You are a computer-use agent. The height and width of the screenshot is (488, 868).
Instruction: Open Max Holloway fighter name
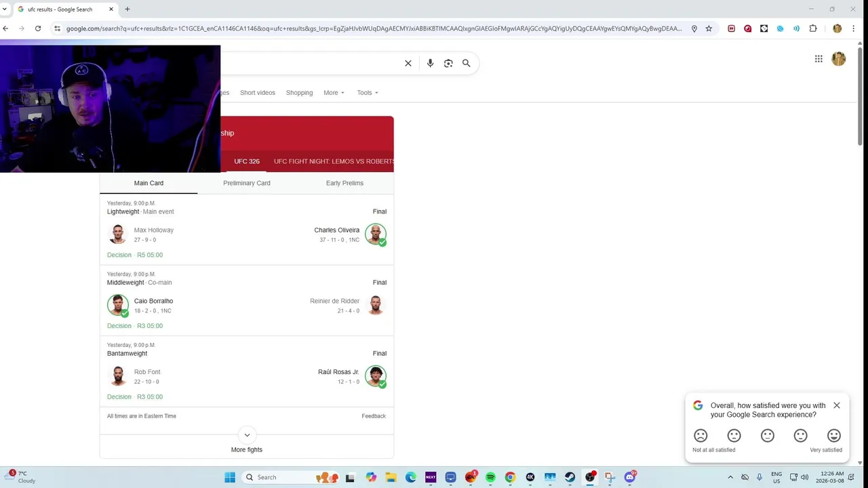pos(154,230)
